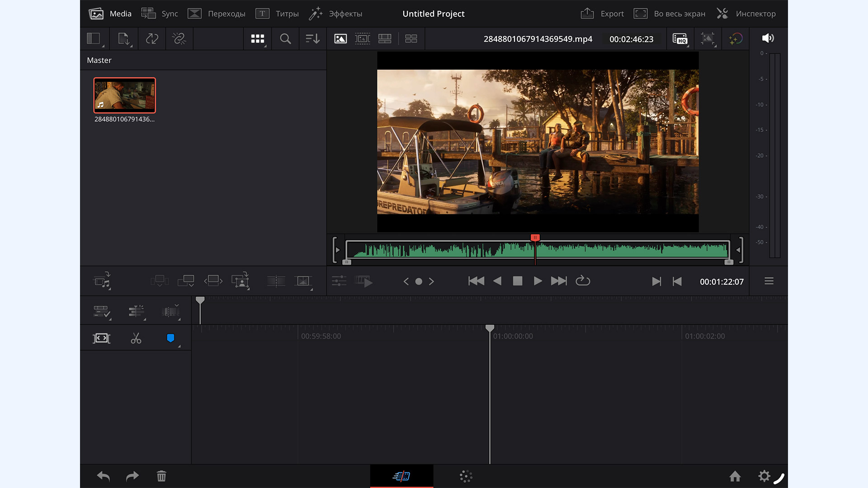Click the Export button

(602, 14)
